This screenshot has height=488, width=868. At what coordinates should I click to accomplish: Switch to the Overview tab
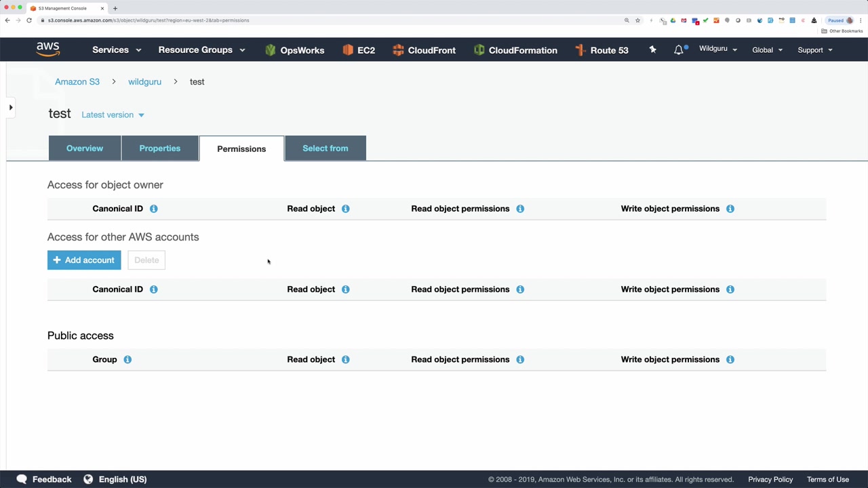(x=85, y=148)
